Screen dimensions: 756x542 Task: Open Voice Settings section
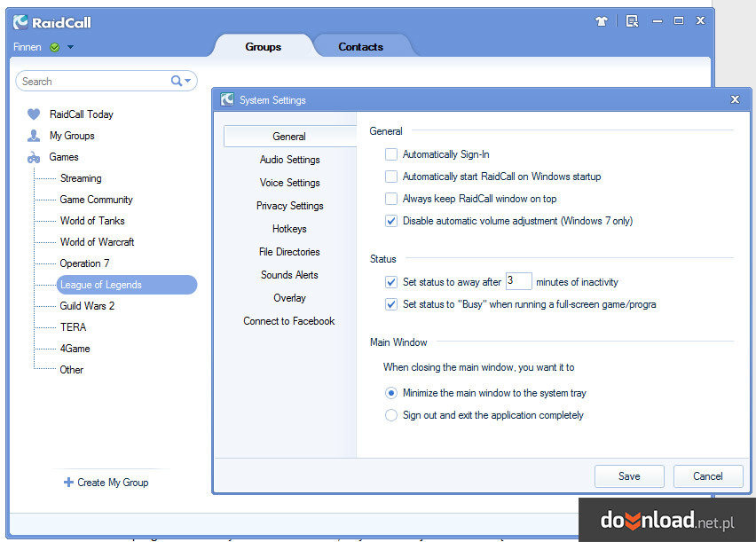[290, 183]
